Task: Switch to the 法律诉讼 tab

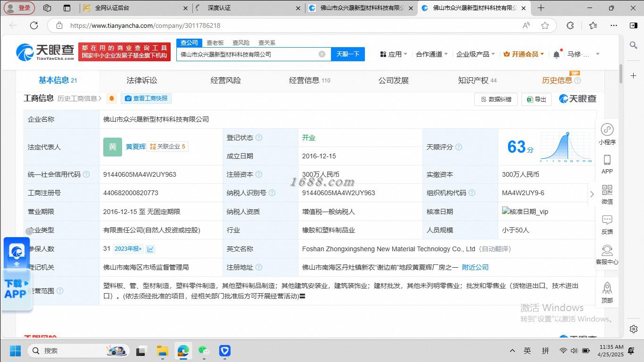Action: (142, 80)
